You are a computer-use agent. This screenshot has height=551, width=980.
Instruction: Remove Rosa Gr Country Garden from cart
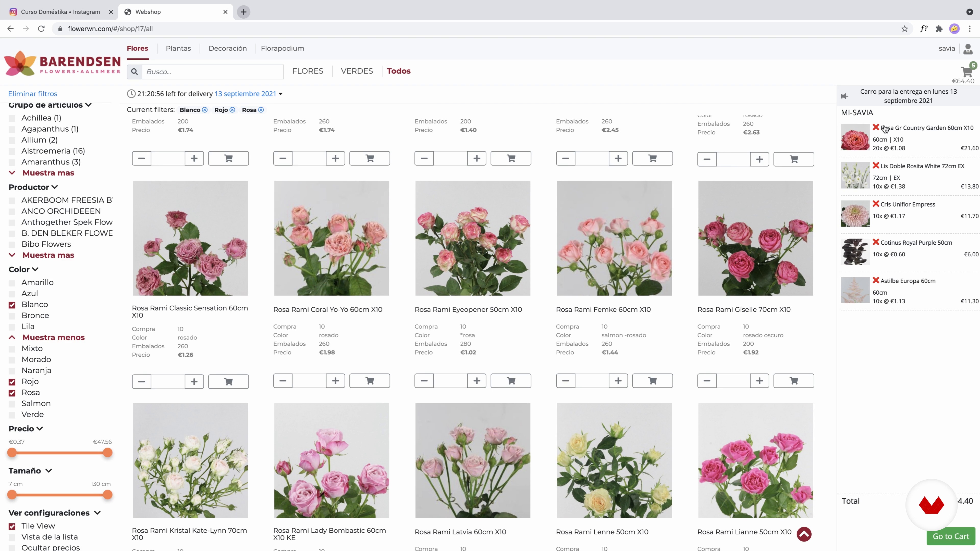coord(876,127)
